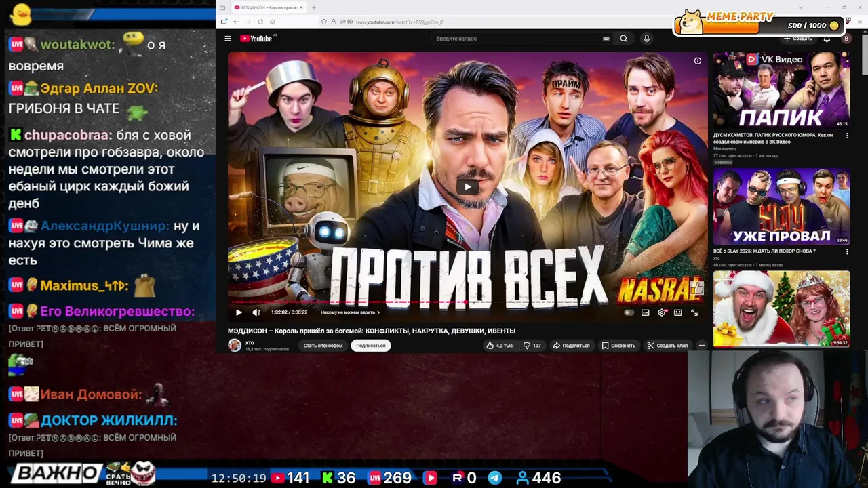This screenshot has width=868, height=488.
Task: Save video with 'Сохранить' button
Action: coord(618,346)
